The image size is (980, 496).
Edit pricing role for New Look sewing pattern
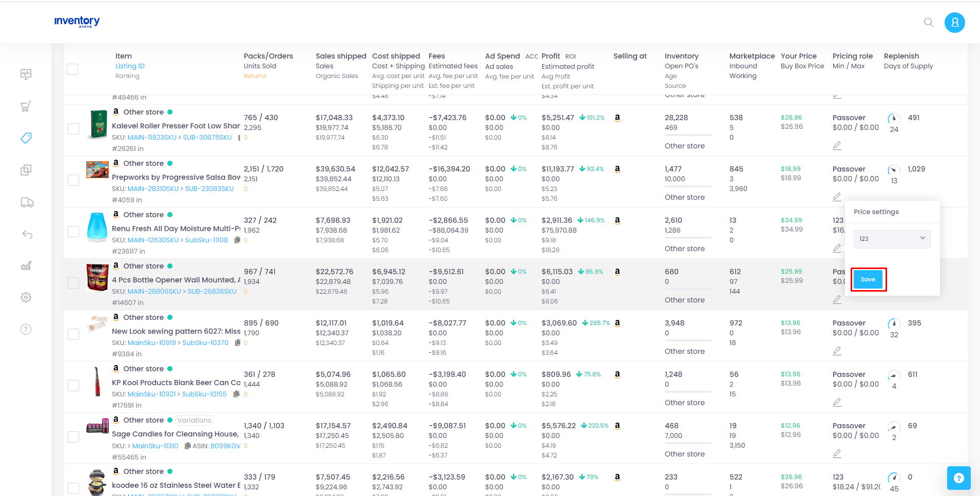click(837, 351)
